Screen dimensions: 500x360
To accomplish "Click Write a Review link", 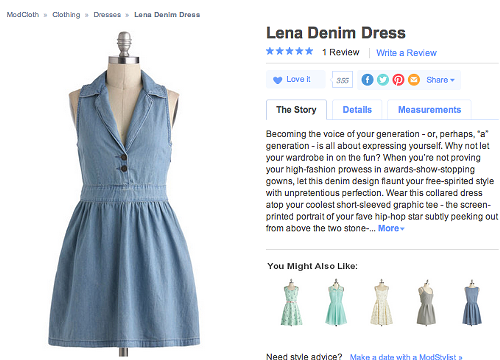I will [406, 53].
